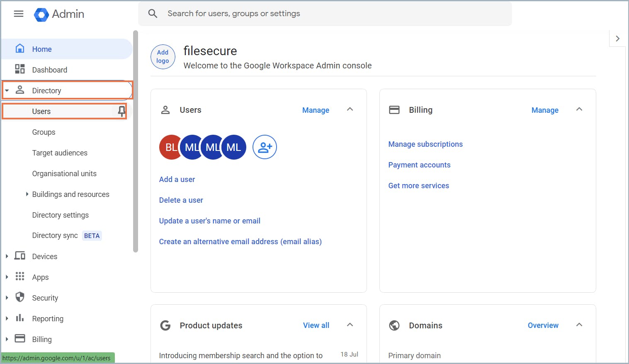The height and width of the screenshot is (364, 629).
Task: Click the Security shield icon
Action: click(x=19, y=297)
